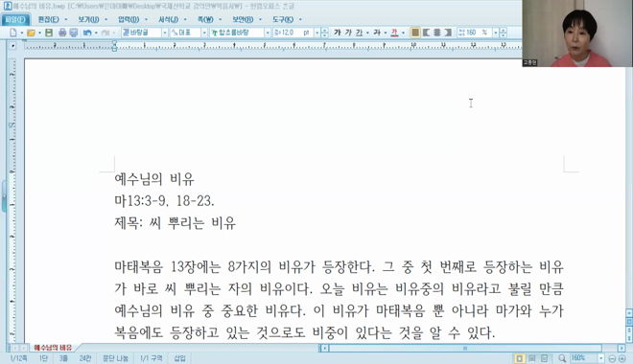Click the horizontal scrollbar right arrow
The width and height of the screenshot is (633, 364).
621,348
